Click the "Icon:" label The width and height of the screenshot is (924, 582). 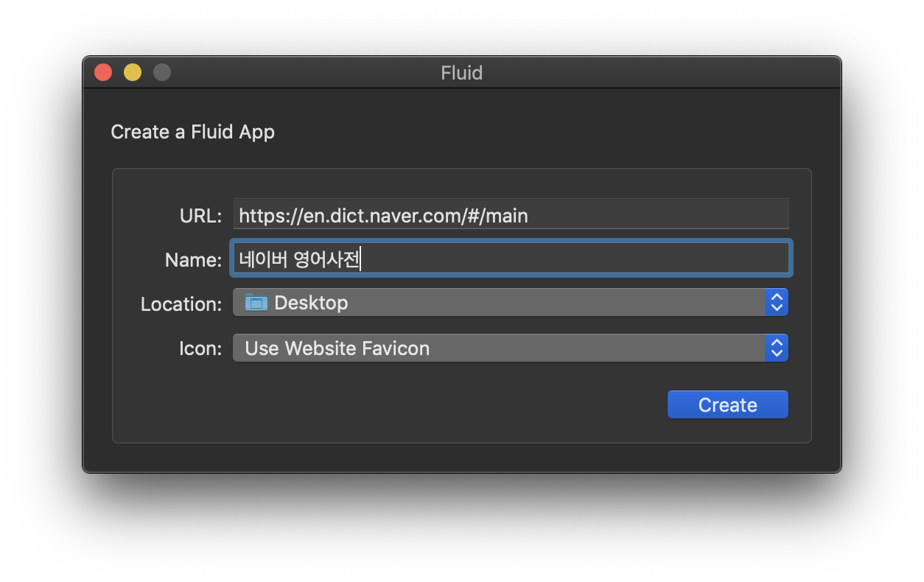click(200, 349)
